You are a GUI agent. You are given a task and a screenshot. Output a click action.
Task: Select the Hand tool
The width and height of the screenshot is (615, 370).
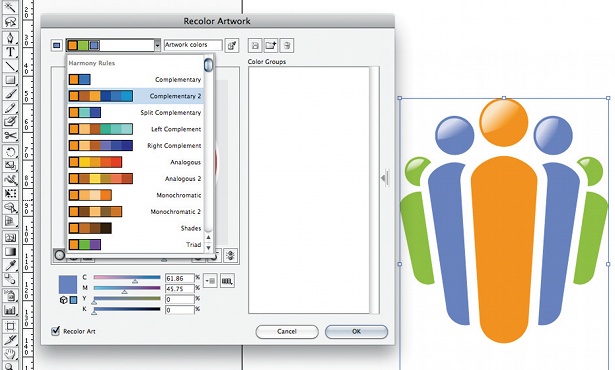click(10, 353)
